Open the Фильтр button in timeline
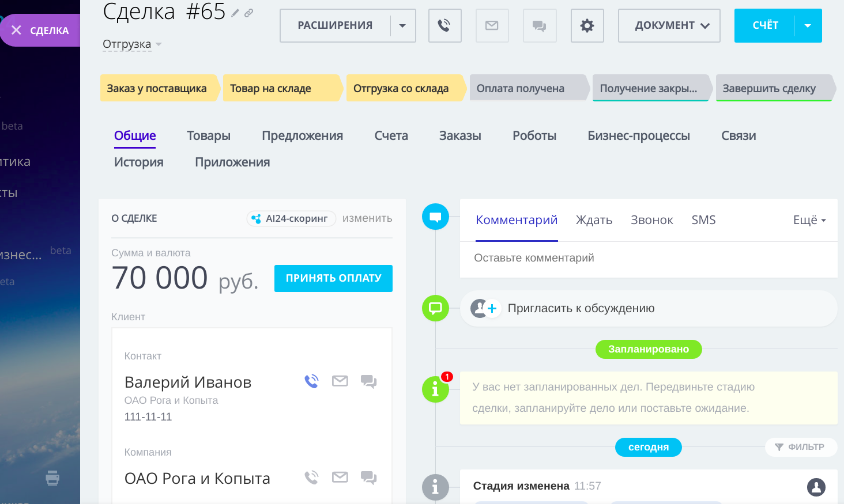This screenshot has height=504, width=844. point(800,447)
